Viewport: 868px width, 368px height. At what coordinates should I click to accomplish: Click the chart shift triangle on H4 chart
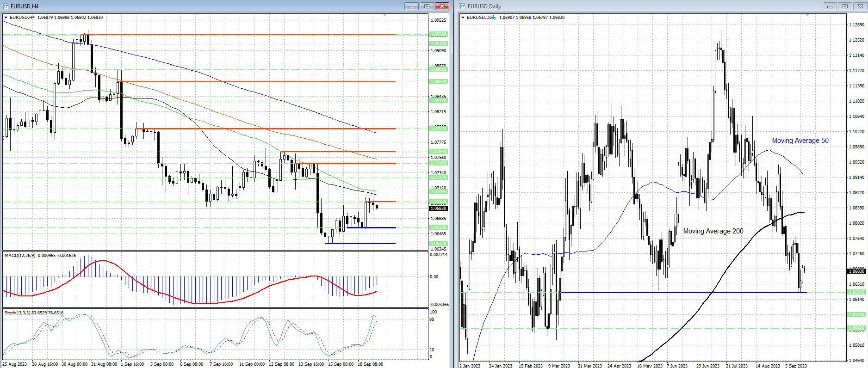click(385, 15)
